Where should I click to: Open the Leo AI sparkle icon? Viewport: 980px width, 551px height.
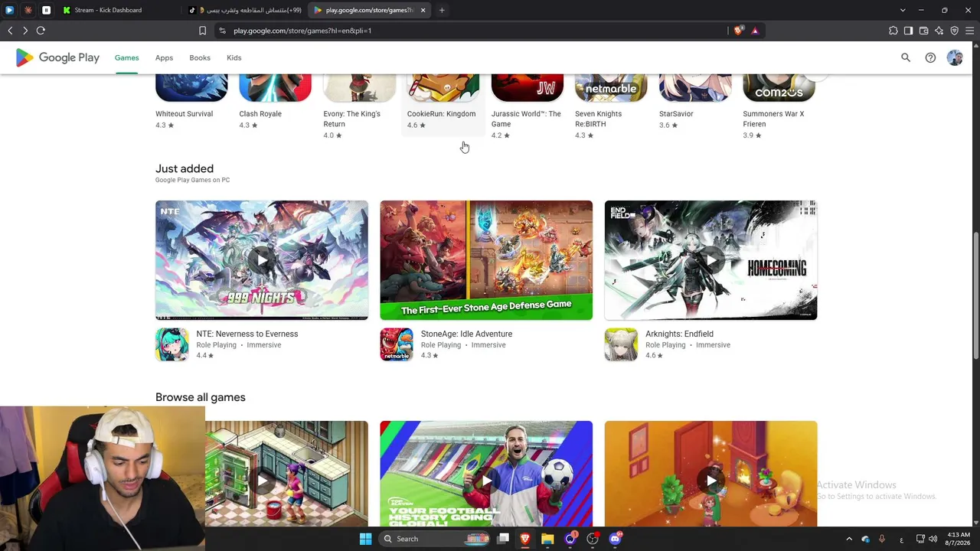(x=939, y=31)
